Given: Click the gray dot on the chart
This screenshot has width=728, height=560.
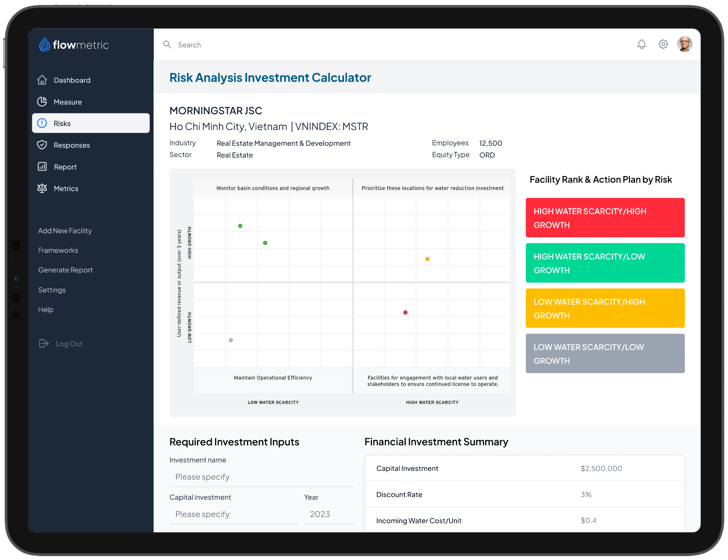Looking at the screenshot, I should pyautogui.click(x=231, y=340).
